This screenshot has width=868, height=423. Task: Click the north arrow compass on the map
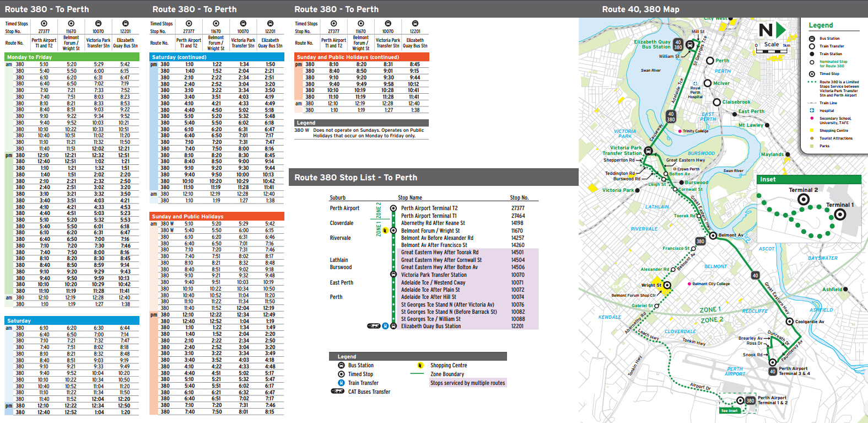[772, 30]
